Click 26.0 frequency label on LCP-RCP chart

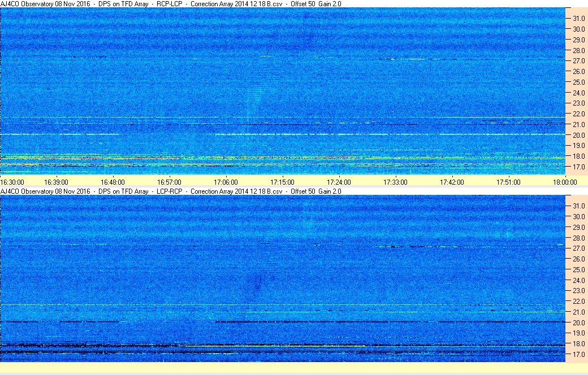[x=578, y=259]
